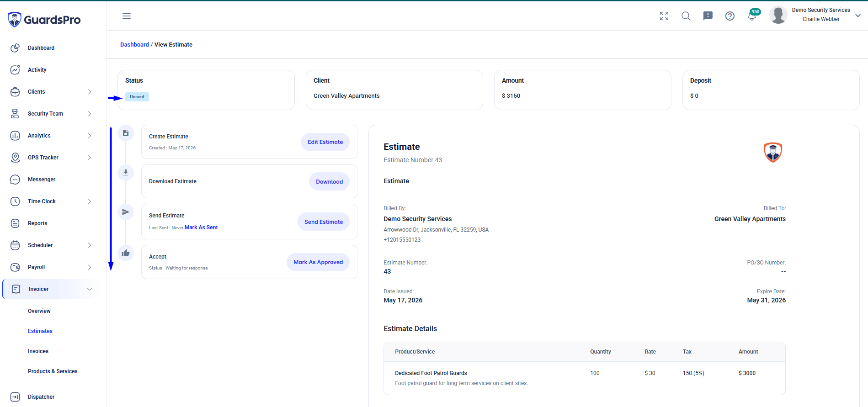This screenshot has height=407, width=868.
Task: Open the account dropdown arrow
Action: (858, 16)
